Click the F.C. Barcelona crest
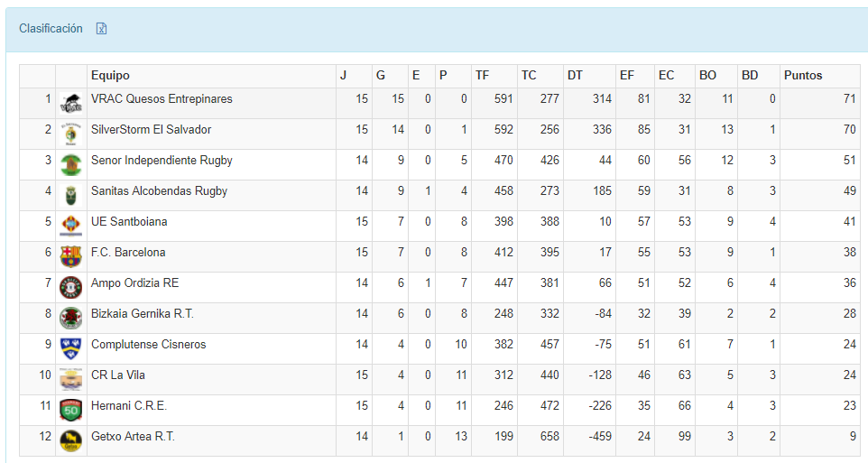The width and height of the screenshot is (868, 463). [x=70, y=256]
